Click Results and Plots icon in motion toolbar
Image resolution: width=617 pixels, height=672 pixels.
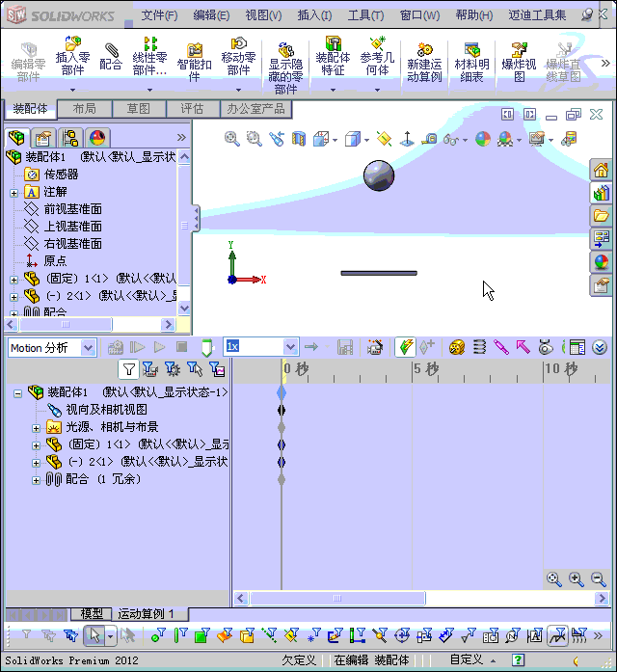tap(577, 347)
